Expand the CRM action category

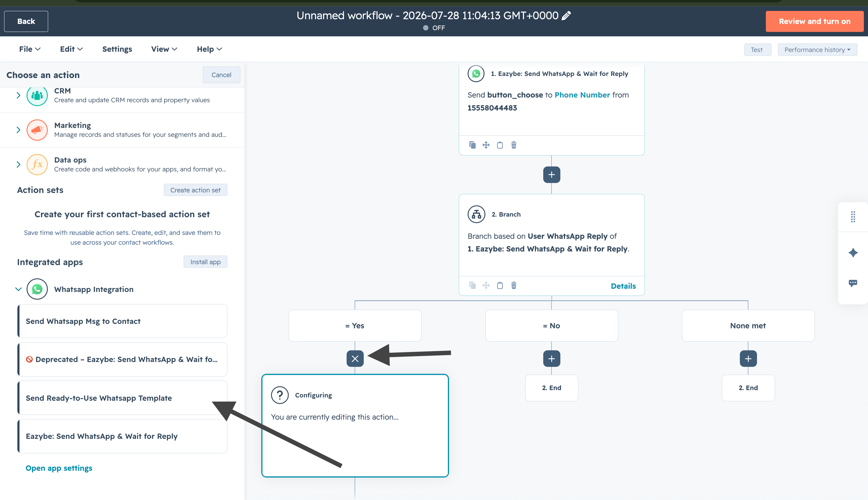[18, 95]
